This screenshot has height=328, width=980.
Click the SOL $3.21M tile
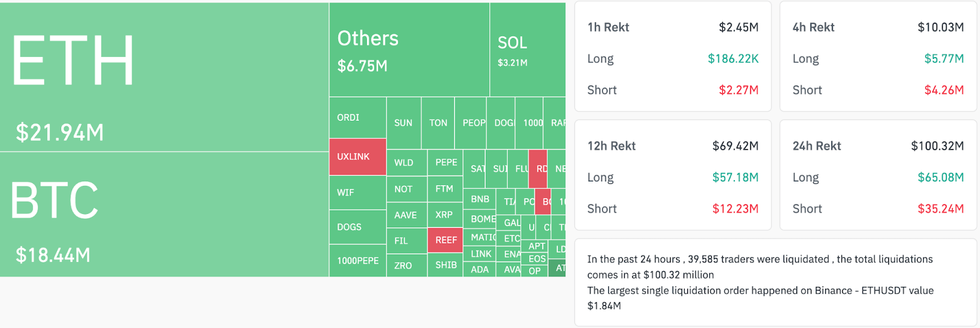[x=527, y=50]
